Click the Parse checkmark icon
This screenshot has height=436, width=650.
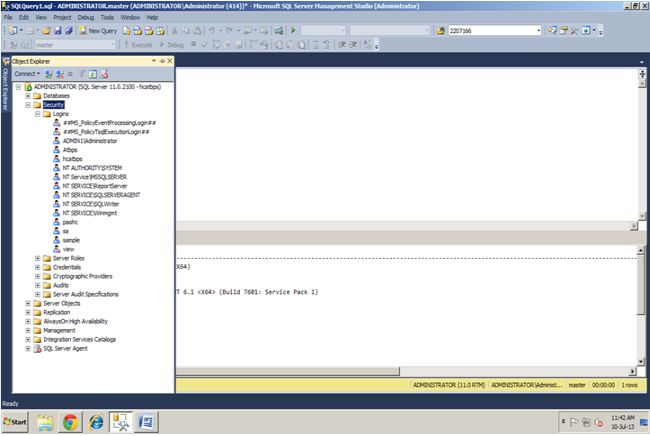pyautogui.click(x=204, y=45)
